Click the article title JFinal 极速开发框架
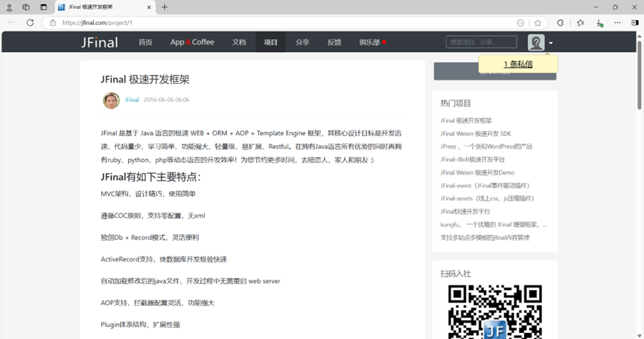The height and width of the screenshot is (339, 644). pyautogui.click(x=145, y=80)
